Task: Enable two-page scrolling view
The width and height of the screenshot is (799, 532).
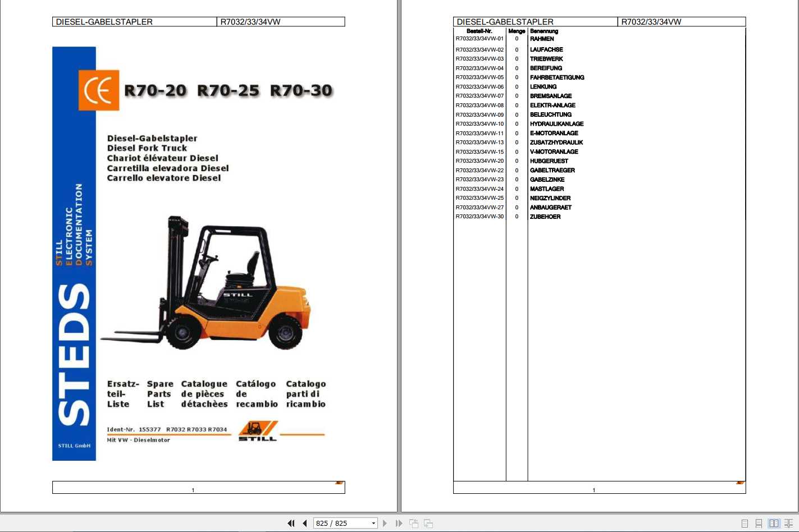Action: (788, 523)
